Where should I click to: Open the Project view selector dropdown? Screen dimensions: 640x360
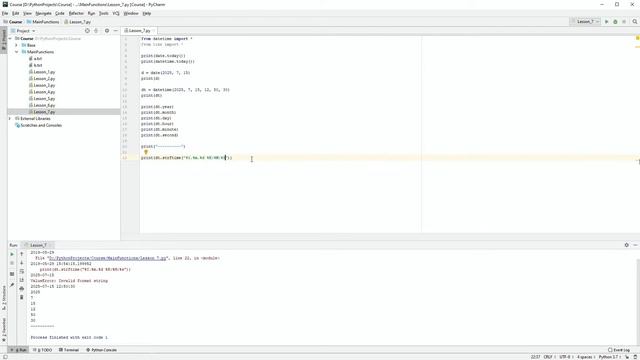(23, 31)
